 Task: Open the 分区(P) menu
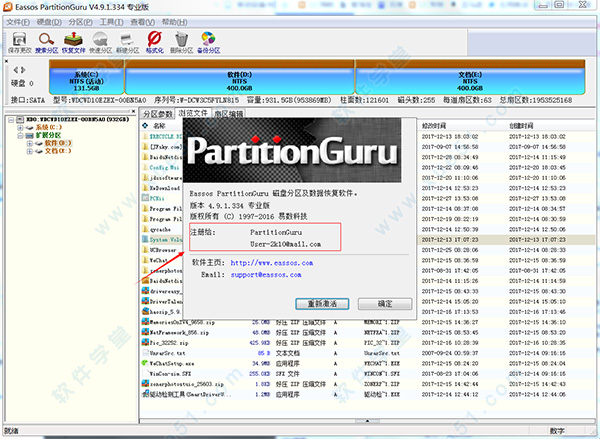click(80, 22)
